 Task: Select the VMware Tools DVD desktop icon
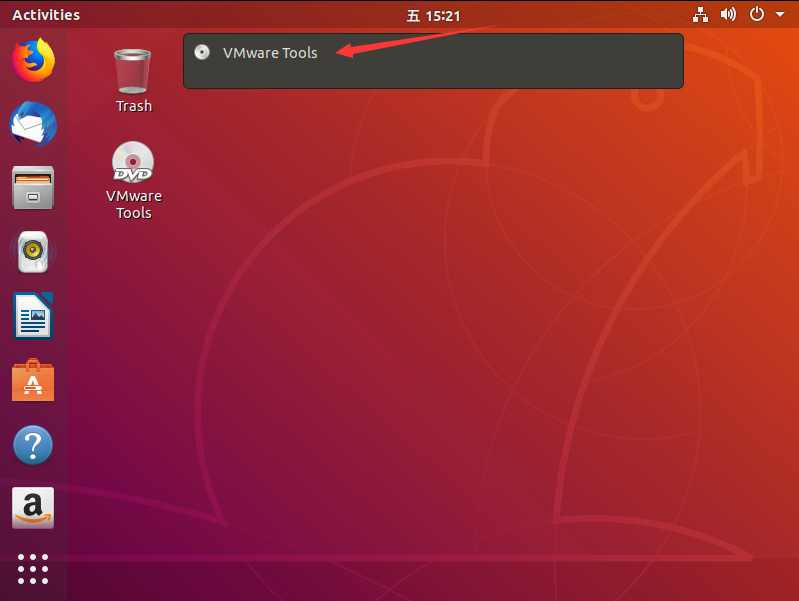[134, 180]
